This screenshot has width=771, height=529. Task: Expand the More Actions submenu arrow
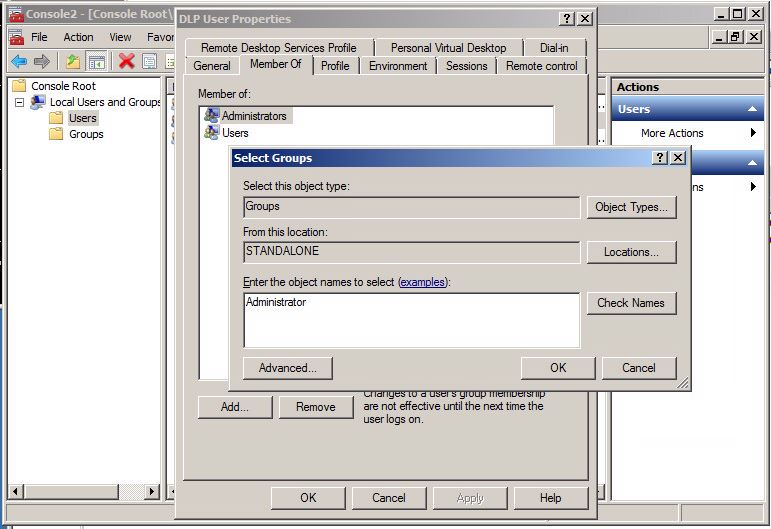[x=753, y=133]
